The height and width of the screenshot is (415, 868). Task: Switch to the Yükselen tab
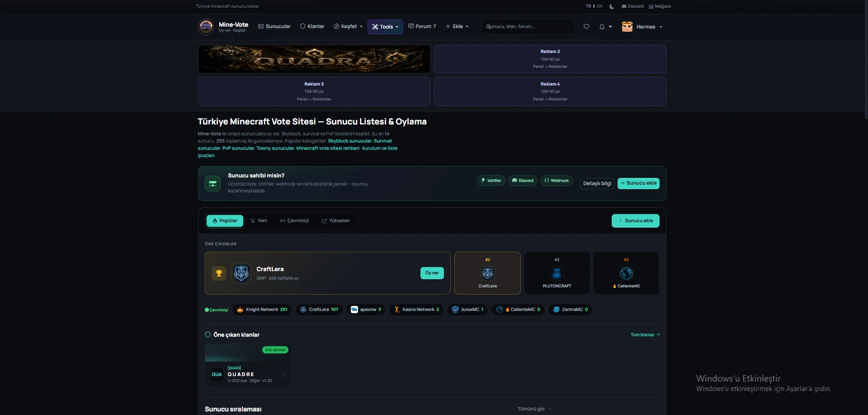[336, 221]
